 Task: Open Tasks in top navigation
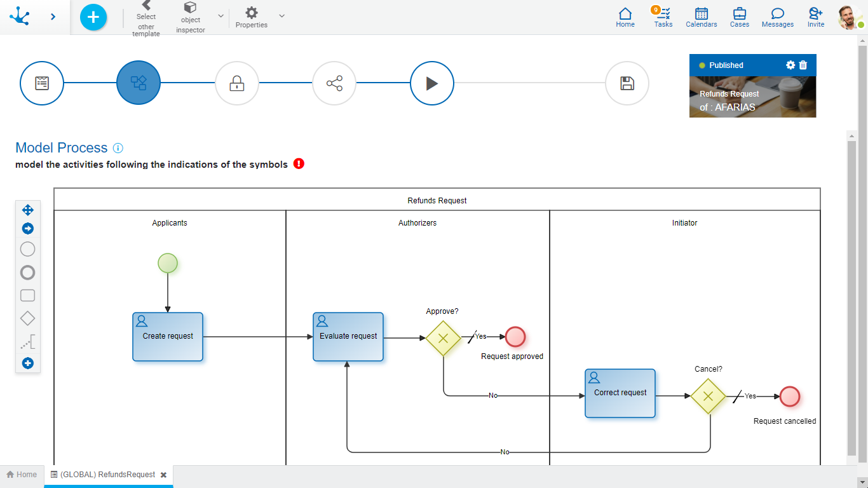(663, 17)
